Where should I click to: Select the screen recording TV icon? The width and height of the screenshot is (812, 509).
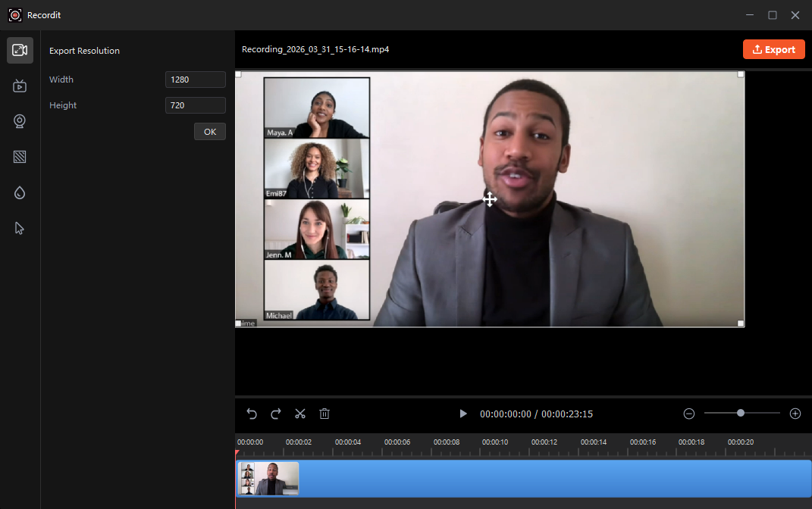(20, 86)
